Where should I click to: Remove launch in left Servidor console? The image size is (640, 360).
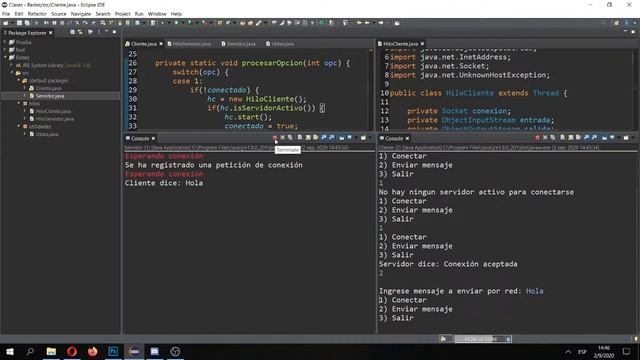point(282,138)
